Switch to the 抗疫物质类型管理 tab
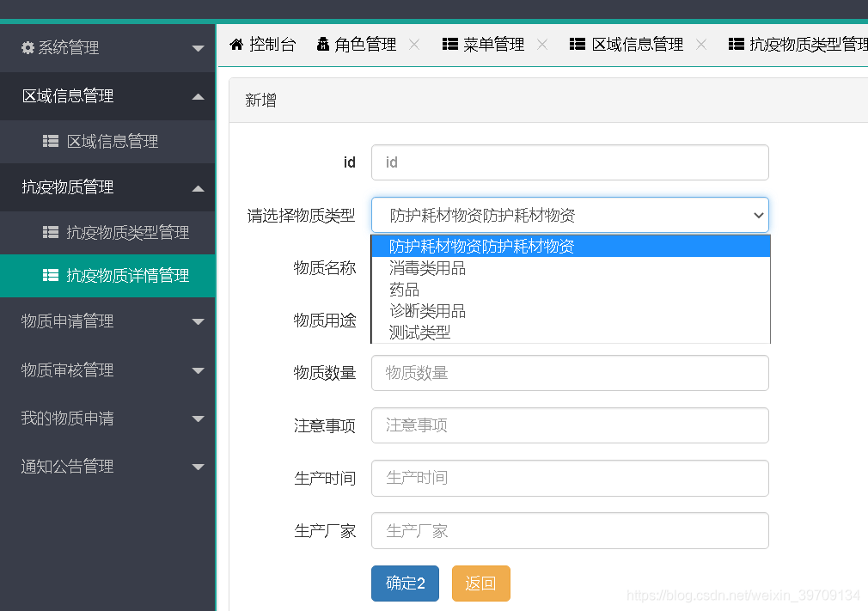Image resolution: width=868 pixels, height=611 pixels. (799, 45)
